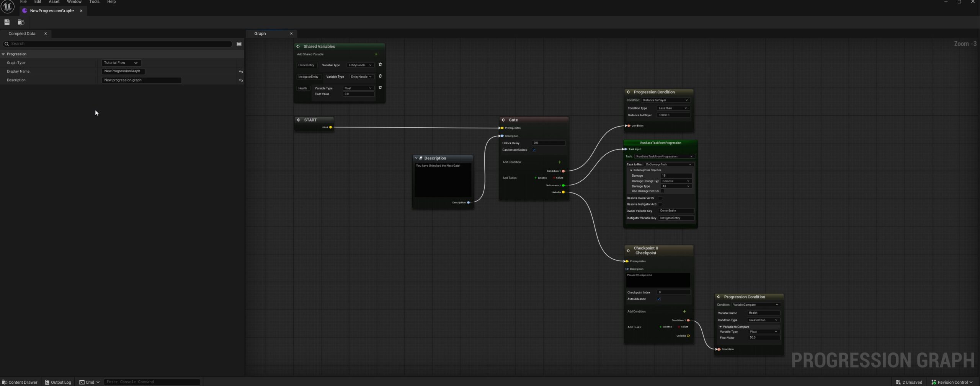Reset Display Name to default with arrow icon

coord(241,72)
